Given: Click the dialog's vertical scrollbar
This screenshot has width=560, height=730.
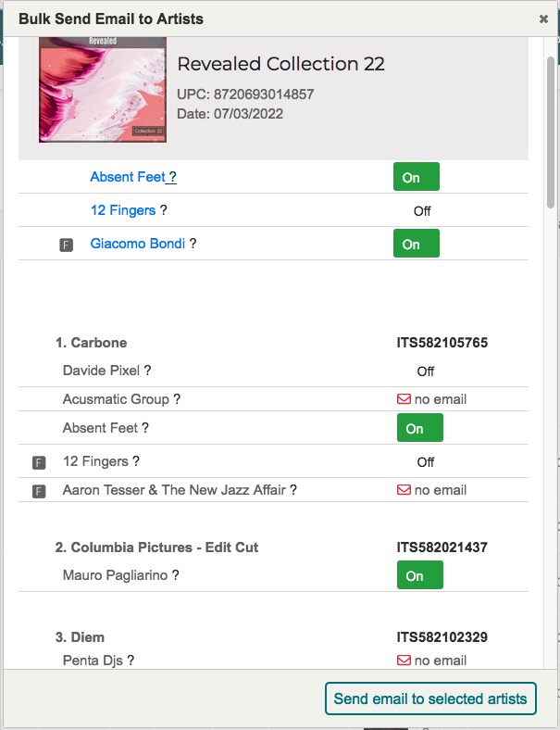Looking at the screenshot, I should tap(551, 132).
